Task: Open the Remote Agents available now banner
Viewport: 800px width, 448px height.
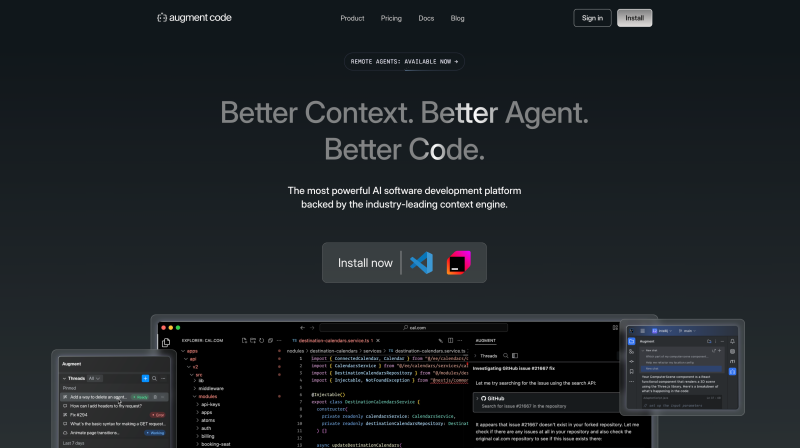Action: (x=404, y=62)
